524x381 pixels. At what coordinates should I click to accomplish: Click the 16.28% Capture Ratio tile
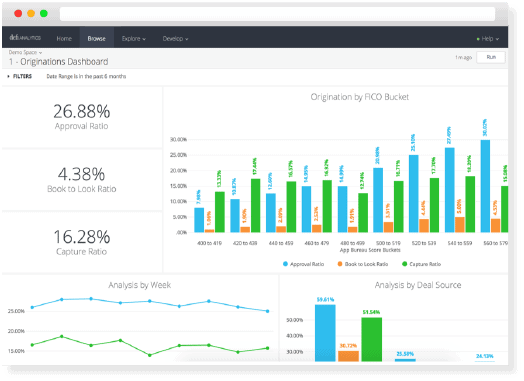[82, 242]
